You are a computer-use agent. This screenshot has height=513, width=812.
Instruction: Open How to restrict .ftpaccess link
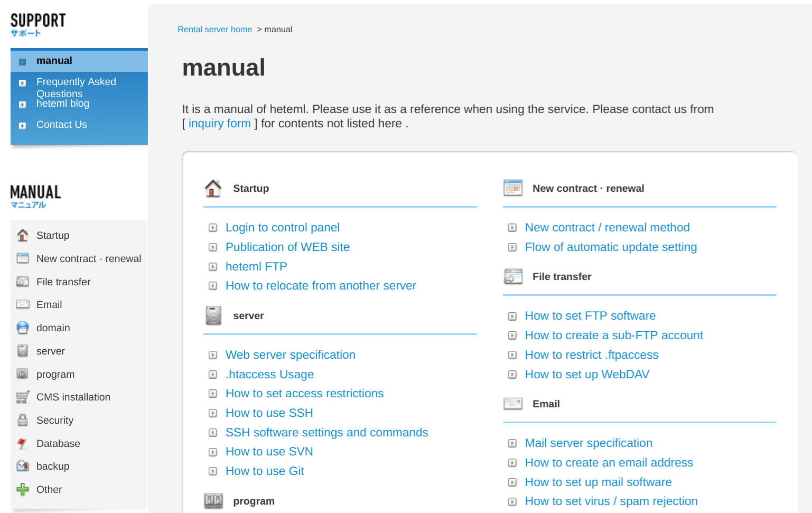[592, 355]
